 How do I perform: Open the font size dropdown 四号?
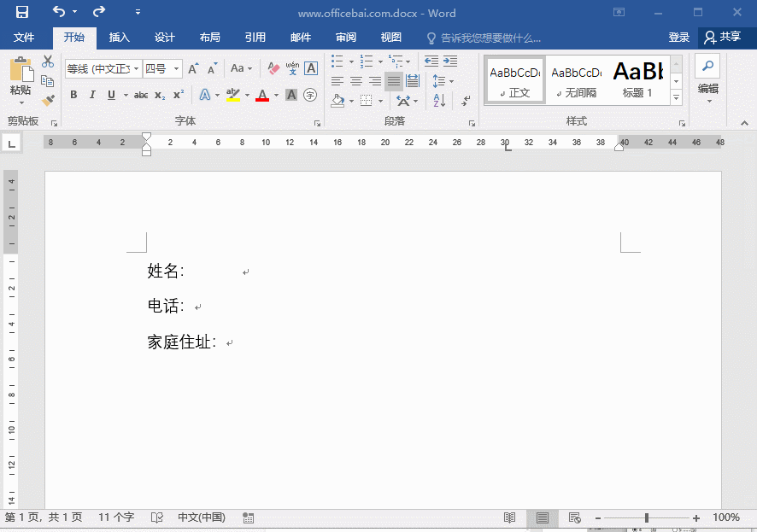pyautogui.click(x=177, y=69)
